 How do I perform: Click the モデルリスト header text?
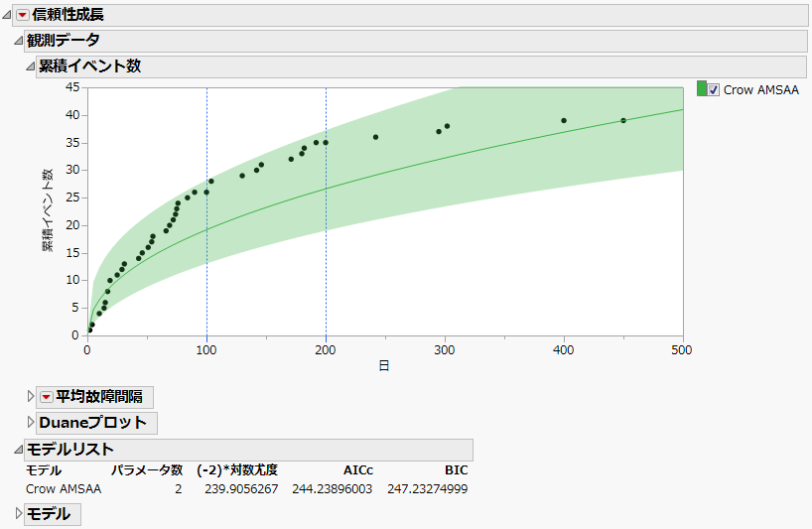click(69, 450)
